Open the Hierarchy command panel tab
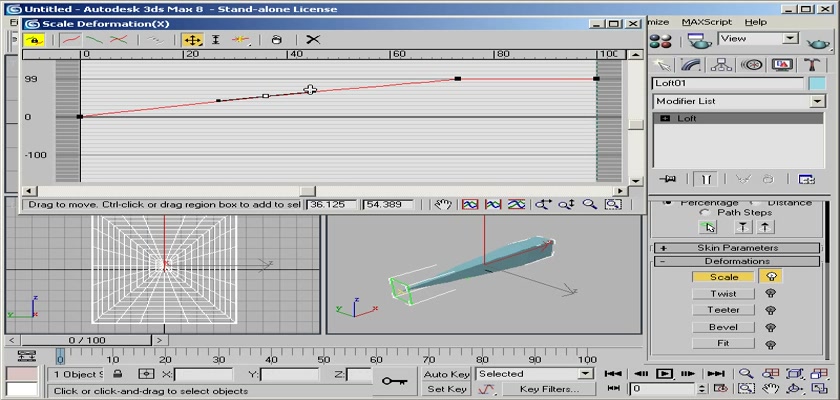 click(x=722, y=64)
